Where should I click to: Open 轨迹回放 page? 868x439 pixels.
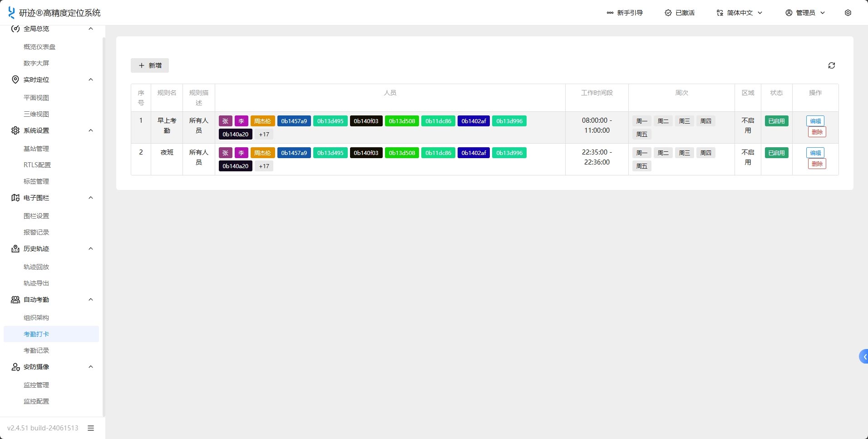36,267
